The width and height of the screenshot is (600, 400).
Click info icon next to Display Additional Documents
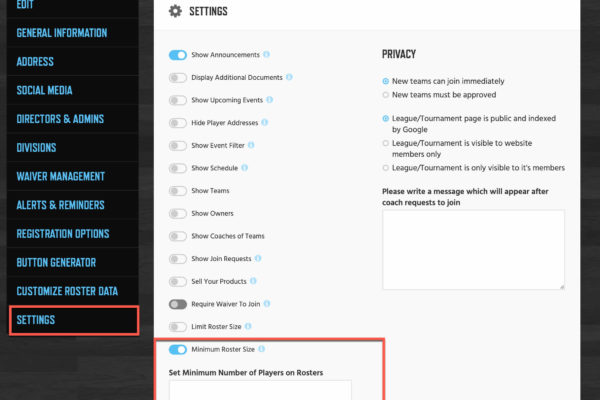(x=289, y=77)
